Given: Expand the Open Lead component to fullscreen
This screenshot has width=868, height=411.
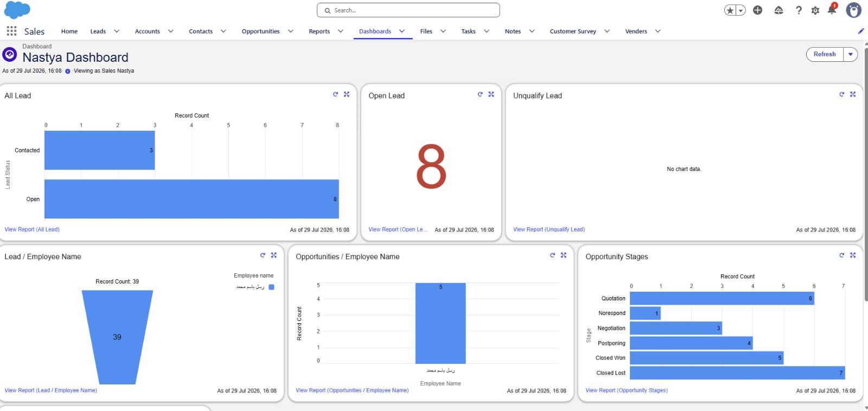Looking at the screenshot, I should pyautogui.click(x=491, y=94).
